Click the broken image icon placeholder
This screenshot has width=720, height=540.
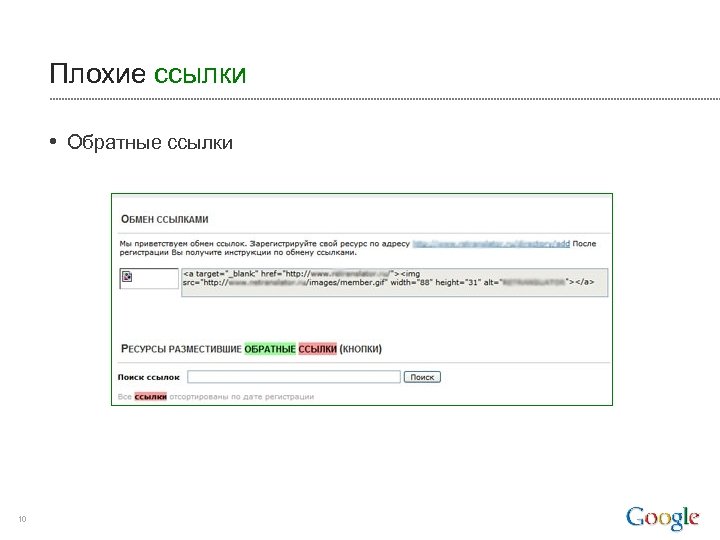(x=127, y=276)
